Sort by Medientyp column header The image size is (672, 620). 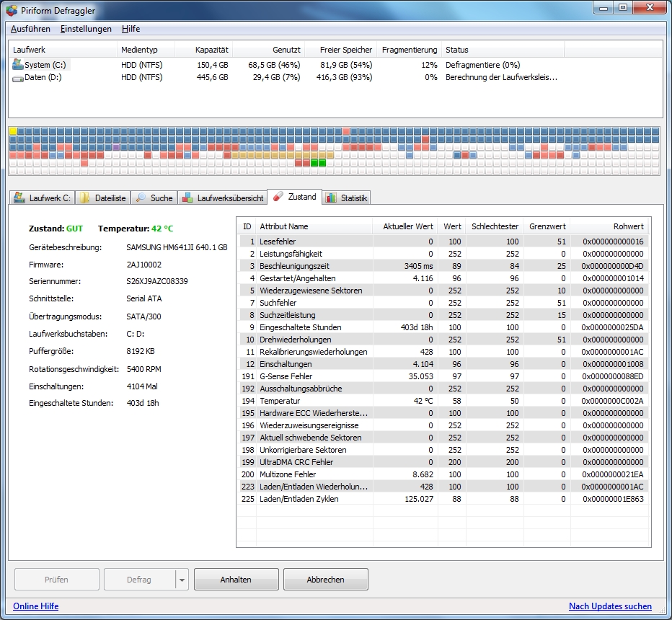pos(146,50)
